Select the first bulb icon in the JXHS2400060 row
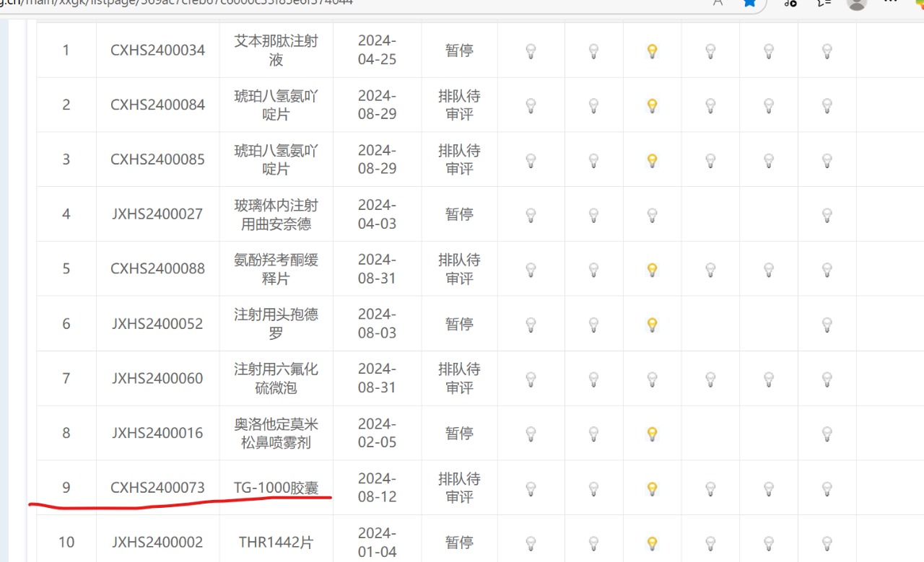 [x=531, y=379]
